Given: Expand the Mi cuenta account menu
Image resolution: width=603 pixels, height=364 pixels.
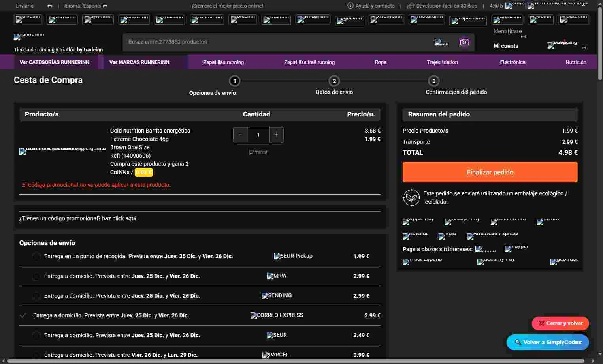Looking at the screenshot, I should 506,46.
